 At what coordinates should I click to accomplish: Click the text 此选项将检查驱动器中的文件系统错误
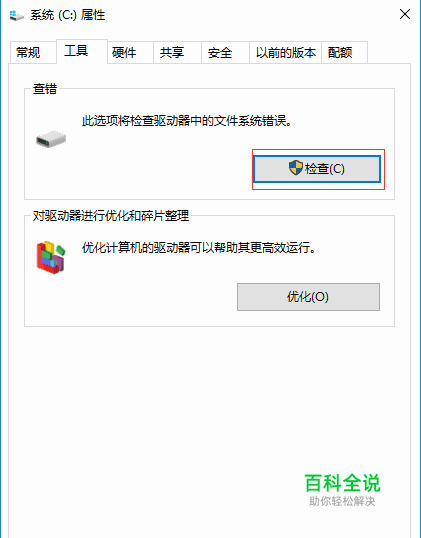pyautogui.click(x=186, y=121)
